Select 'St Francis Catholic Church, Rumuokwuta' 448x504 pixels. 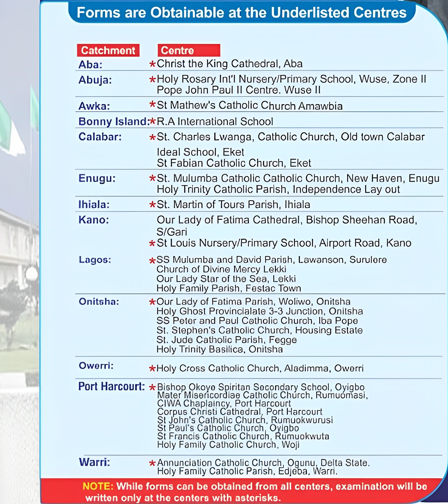point(243,437)
